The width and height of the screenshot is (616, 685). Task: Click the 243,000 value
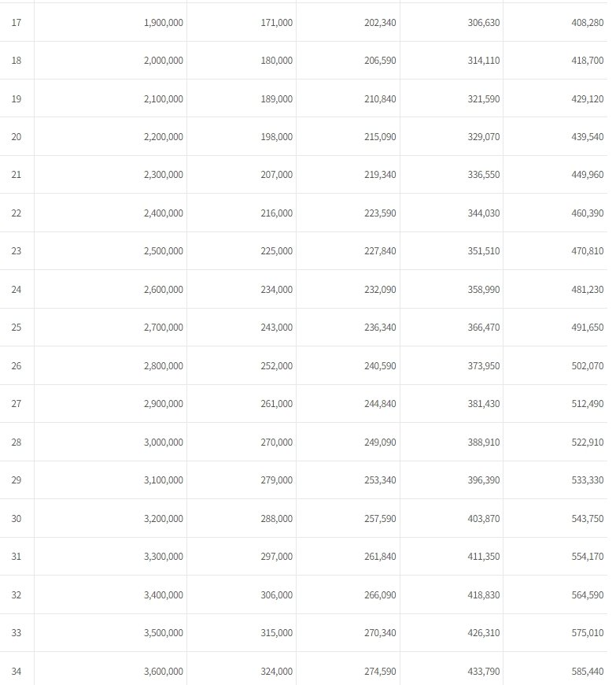coord(276,328)
